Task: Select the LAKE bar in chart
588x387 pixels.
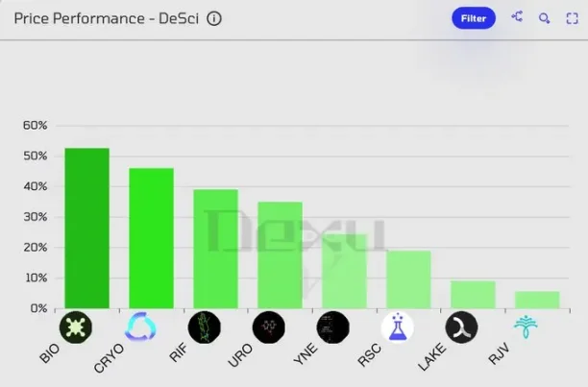Action: tap(473, 295)
